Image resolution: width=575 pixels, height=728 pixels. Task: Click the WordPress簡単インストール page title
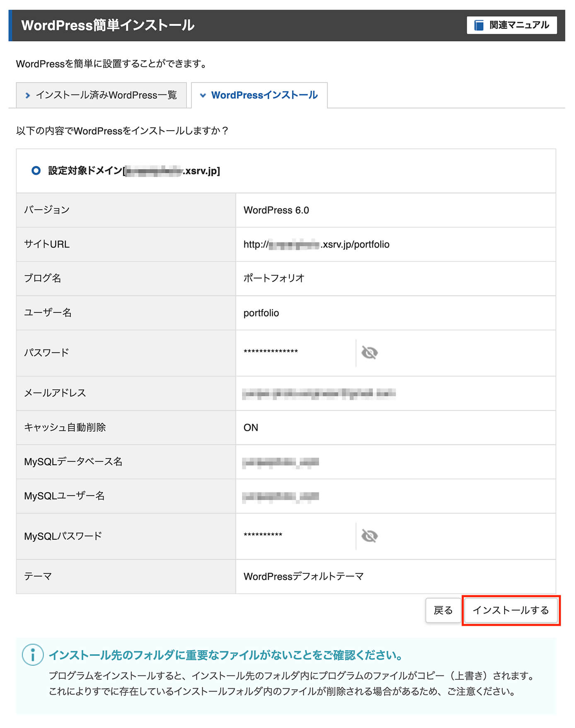[108, 25]
